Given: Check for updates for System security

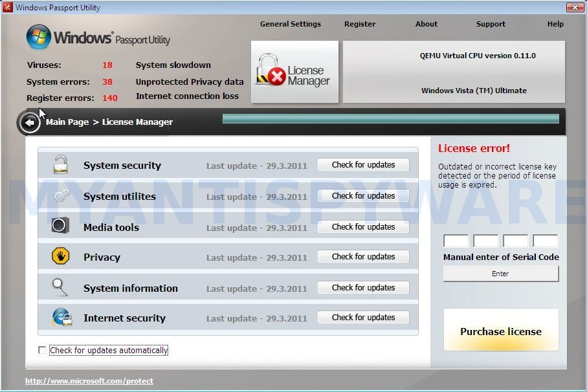Looking at the screenshot, I should (x=363, y=164).
